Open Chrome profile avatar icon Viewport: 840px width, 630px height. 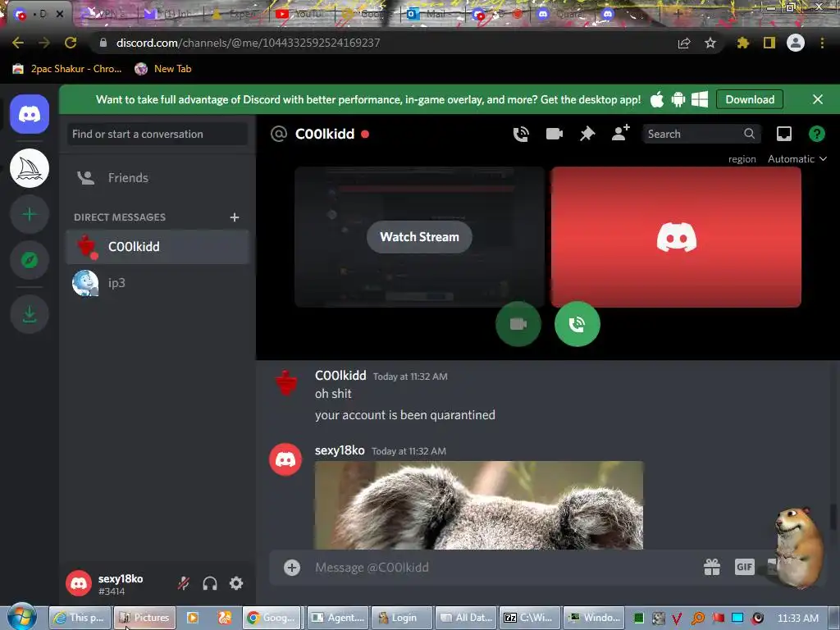click(x=796, y=43)
